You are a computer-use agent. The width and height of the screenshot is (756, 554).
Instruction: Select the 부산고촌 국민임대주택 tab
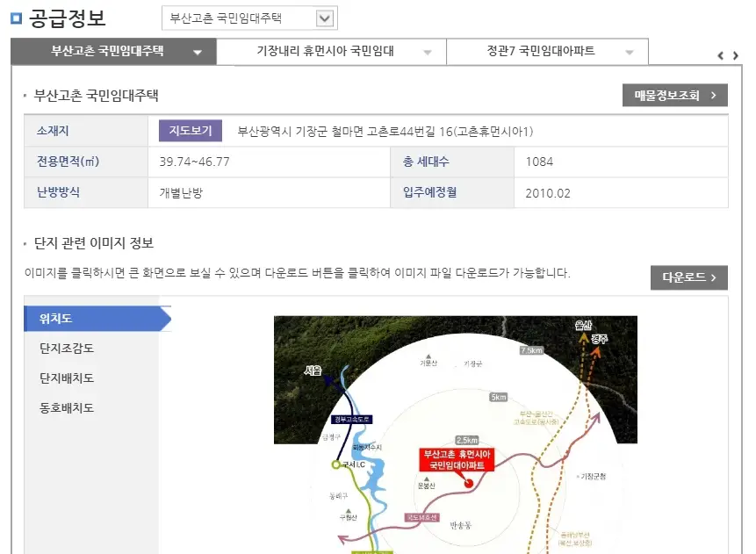[x=114, y=51]
